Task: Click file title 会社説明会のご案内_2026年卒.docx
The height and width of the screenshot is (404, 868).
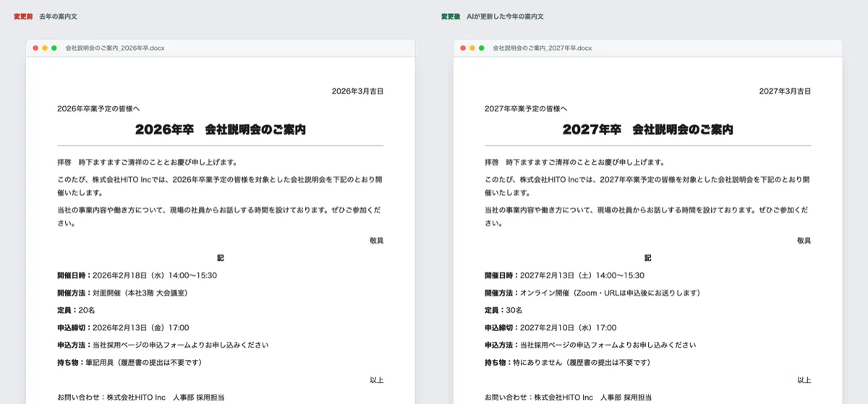Action: click(x=115, y=48)
